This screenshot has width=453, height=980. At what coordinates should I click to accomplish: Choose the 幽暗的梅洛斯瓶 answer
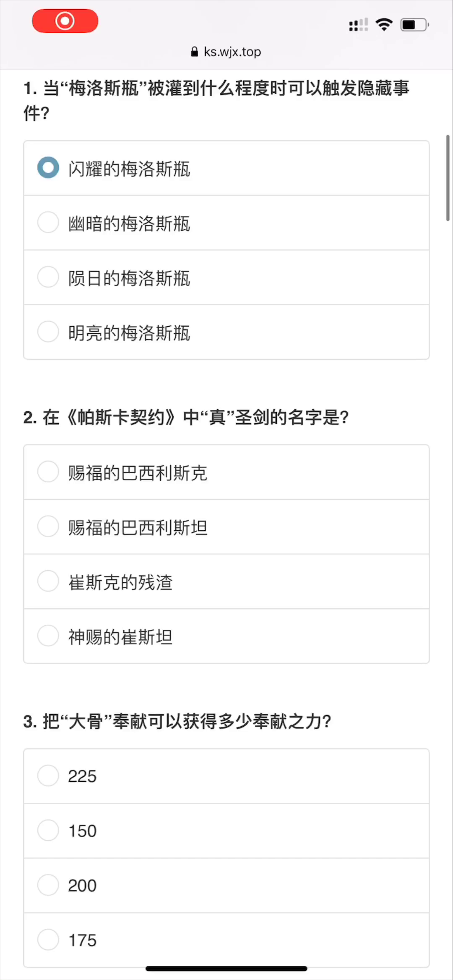48,222
